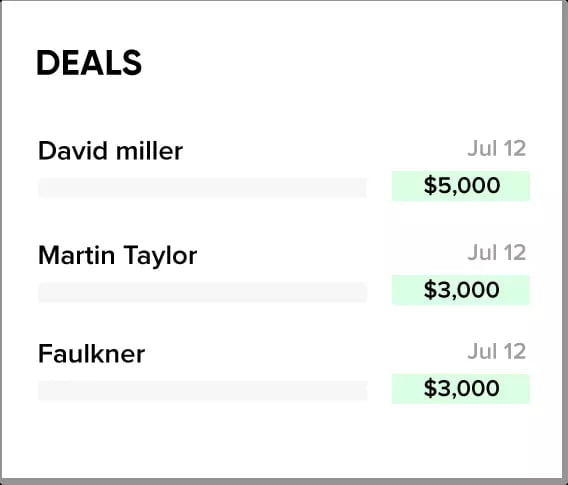Click the Jul 12 date for Martin Taylor
The height and width of the screenshot is (485, 568).
coord(496,253)
